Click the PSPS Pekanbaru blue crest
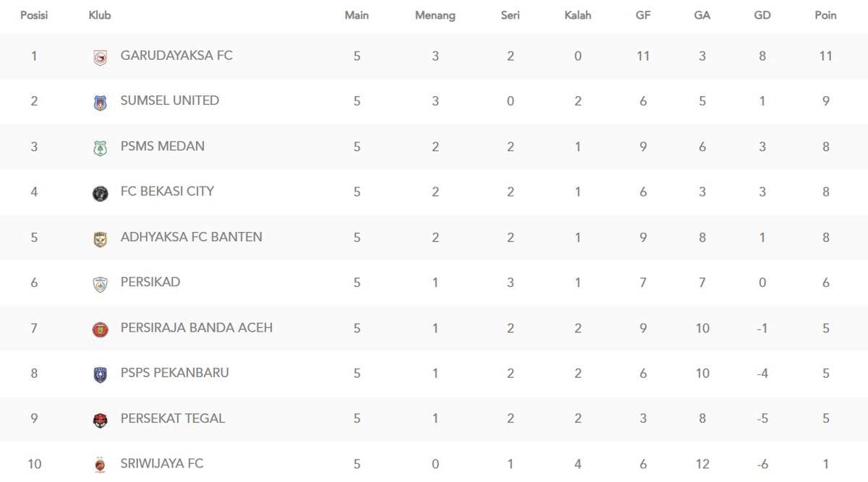 point(101,374)
